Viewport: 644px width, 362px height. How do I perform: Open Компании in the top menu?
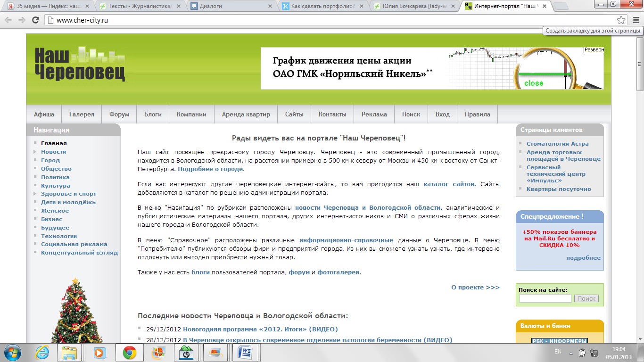tap(191, 114)
